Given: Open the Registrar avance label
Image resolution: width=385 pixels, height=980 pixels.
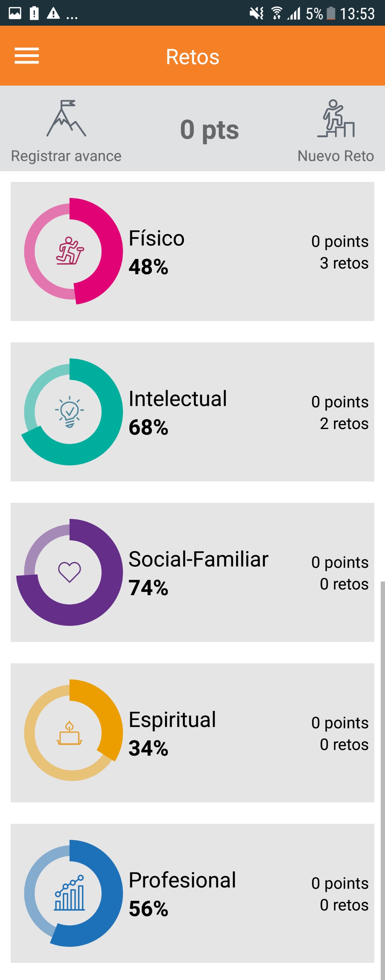Looking at the screenshot, I should [66, 156].
